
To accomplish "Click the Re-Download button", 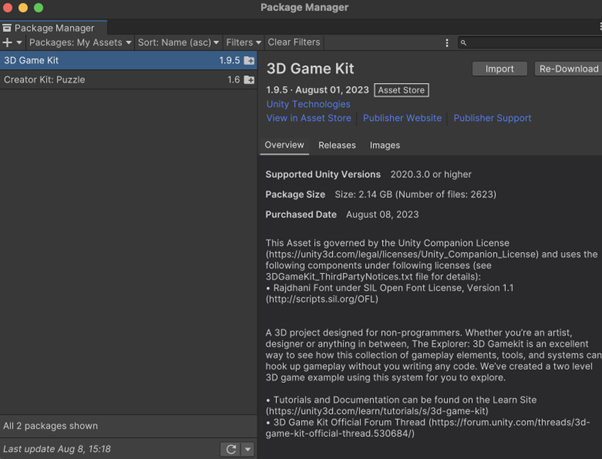I will (568, 69).
